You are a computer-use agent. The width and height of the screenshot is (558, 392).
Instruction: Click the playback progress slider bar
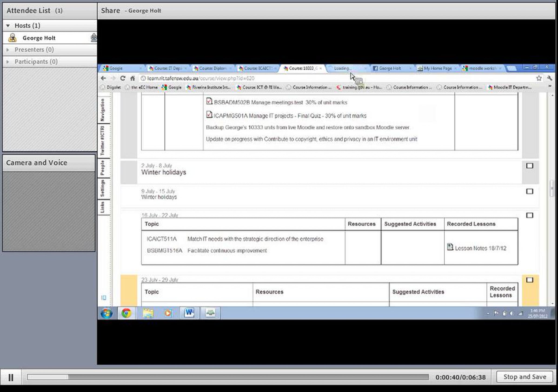click(x=227, y=377)
